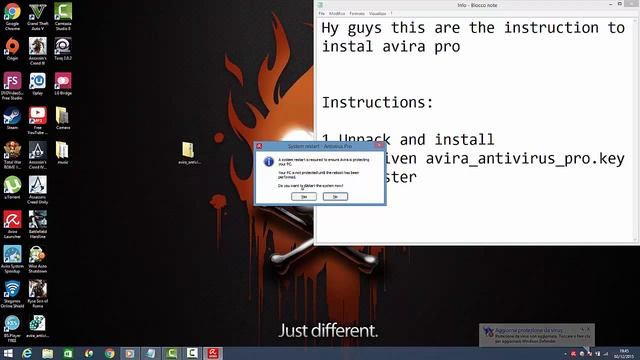Screen dimensions: 640x360
Task: Open the Uplay desktop shortcut
Action: pyautogui.click(x=38, y=84)
